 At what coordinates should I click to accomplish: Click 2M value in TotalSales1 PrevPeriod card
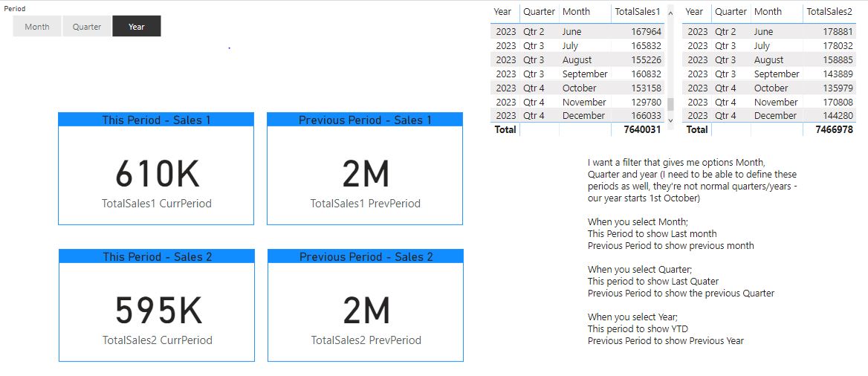click(x=366, y=173)
